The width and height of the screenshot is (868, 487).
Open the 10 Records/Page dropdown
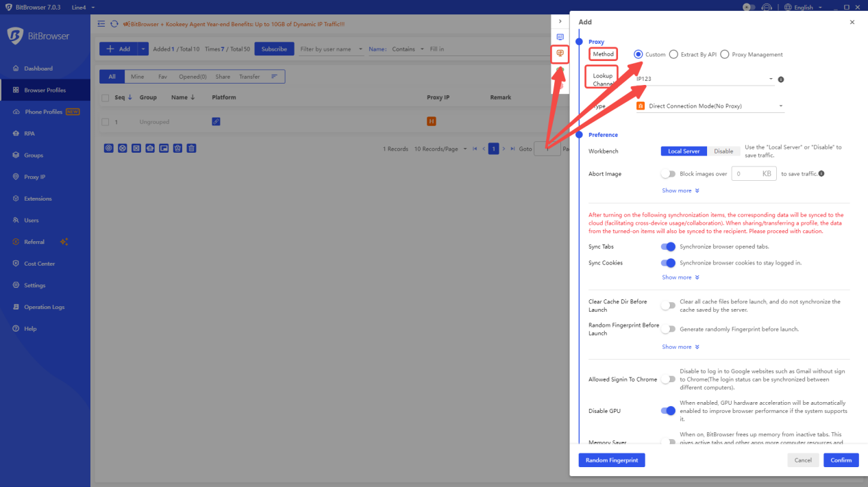pyautogui.click(x=441, y=149)
